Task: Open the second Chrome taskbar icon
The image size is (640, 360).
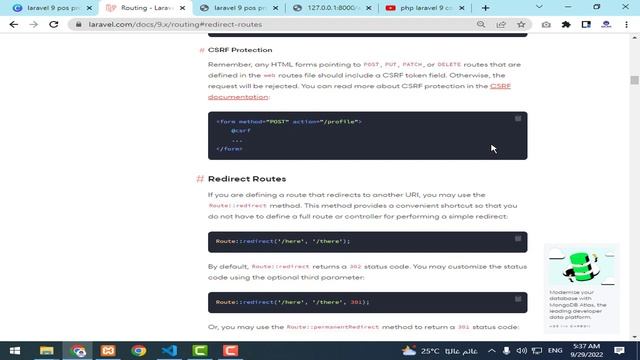Action: [x=139, y=351]
